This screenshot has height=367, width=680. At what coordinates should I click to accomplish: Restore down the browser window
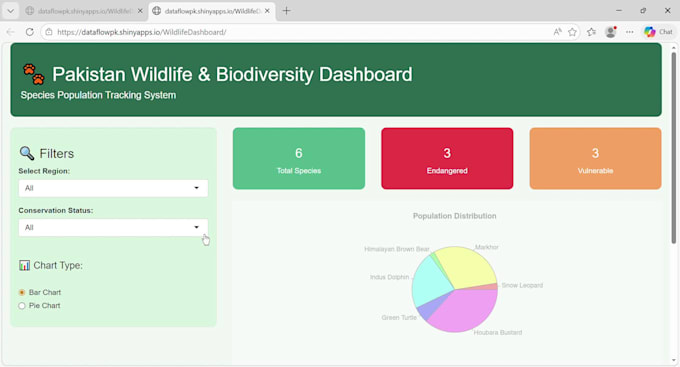pos(643,10)
